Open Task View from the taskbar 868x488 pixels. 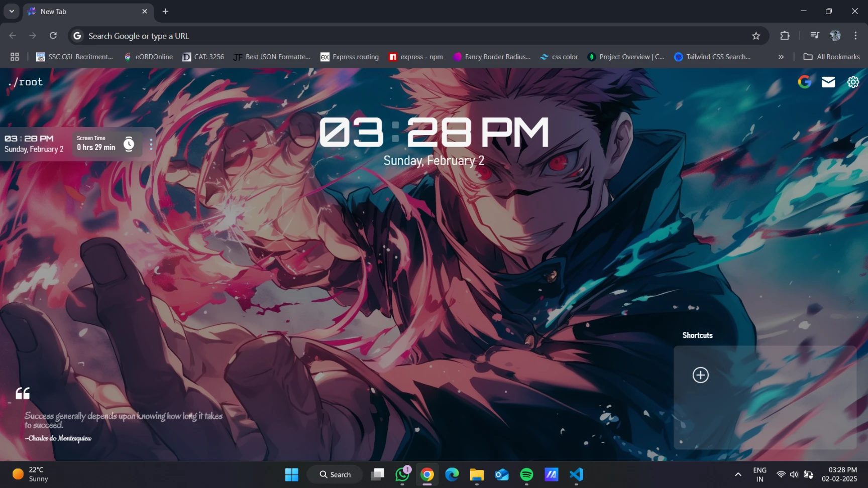377,474
